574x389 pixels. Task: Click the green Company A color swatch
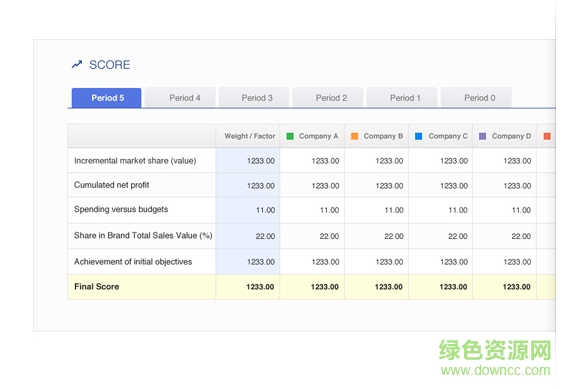pyautogui.click(x=290, y=136)
